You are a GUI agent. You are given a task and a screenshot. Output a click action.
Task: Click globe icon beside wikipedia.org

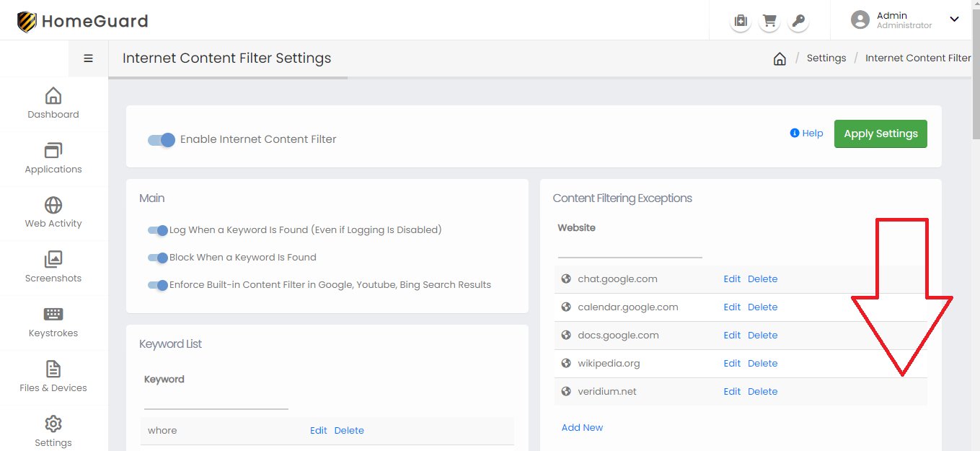pos(566,363)
